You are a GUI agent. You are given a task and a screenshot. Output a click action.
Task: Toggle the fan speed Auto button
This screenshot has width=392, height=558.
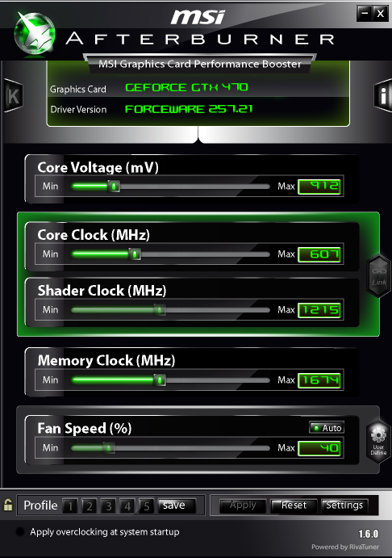tap(327, 428)
